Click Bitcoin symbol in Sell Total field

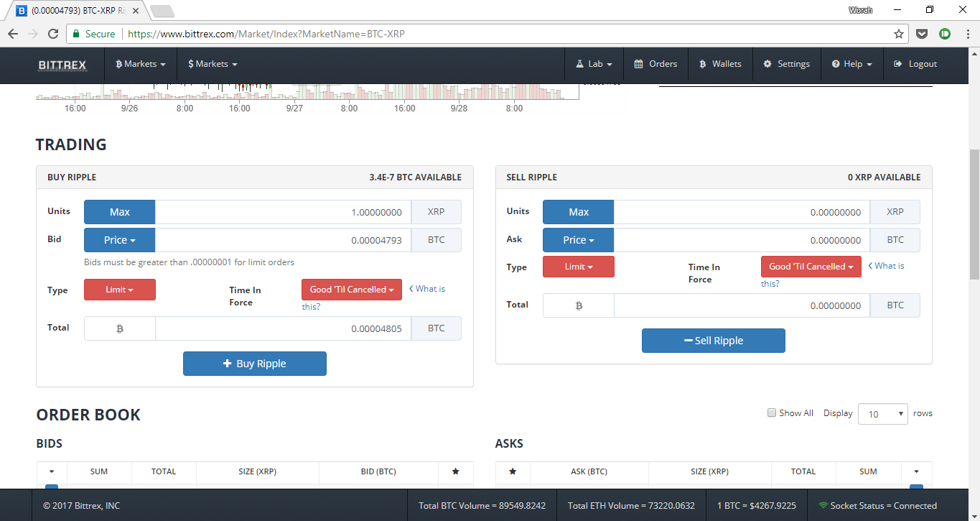click(579, 305)
